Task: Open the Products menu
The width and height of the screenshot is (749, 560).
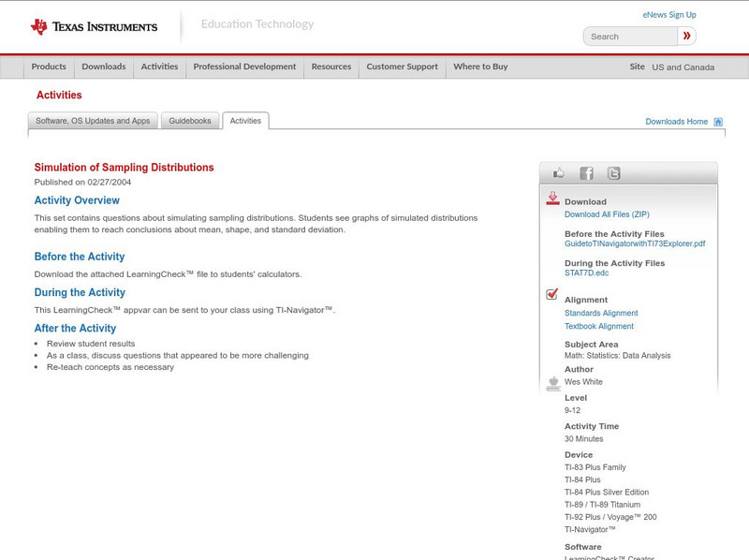Action: (x=49, y=66)
